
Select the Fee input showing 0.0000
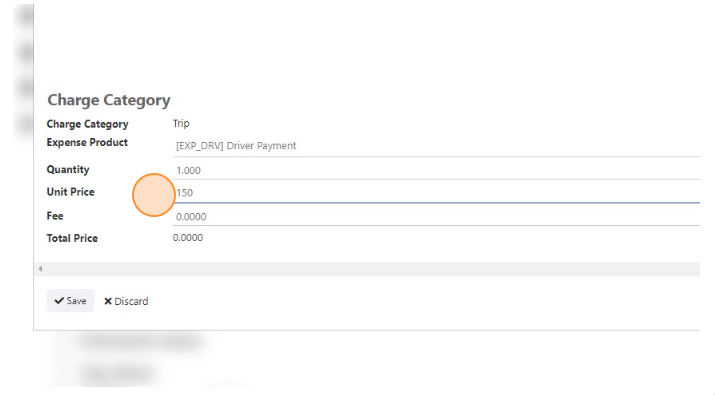pos(436,216)
